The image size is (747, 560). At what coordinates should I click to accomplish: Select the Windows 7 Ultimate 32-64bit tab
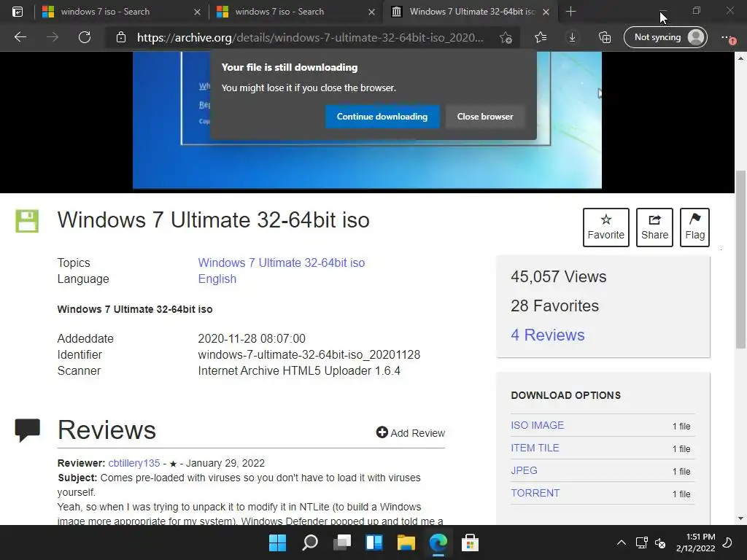click(x=472, y=12)
